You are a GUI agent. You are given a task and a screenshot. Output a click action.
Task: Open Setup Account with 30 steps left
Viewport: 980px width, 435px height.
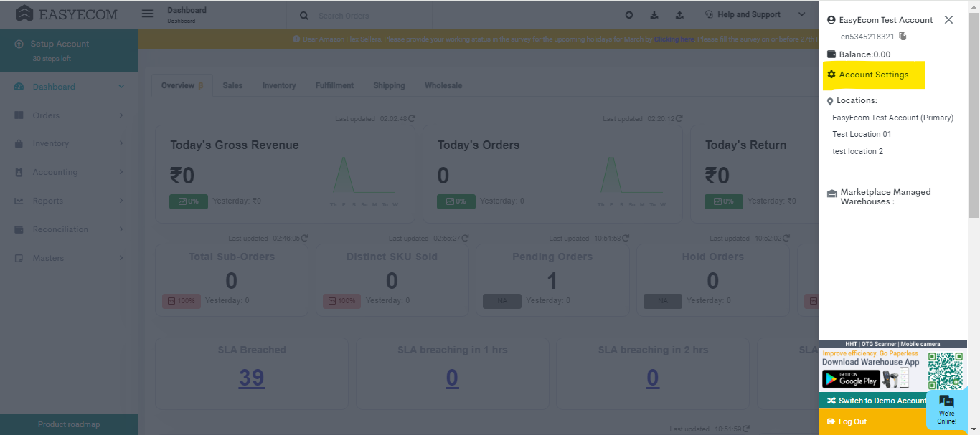point(69,50)
